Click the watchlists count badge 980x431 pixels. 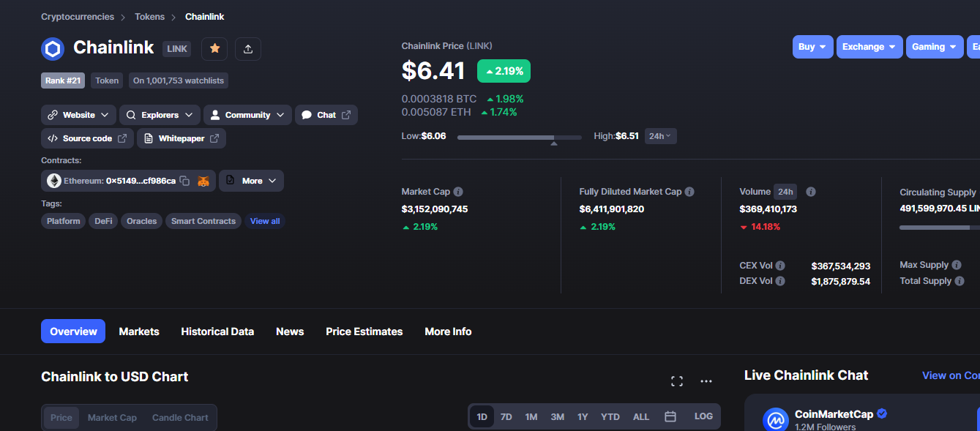point(179,80)
